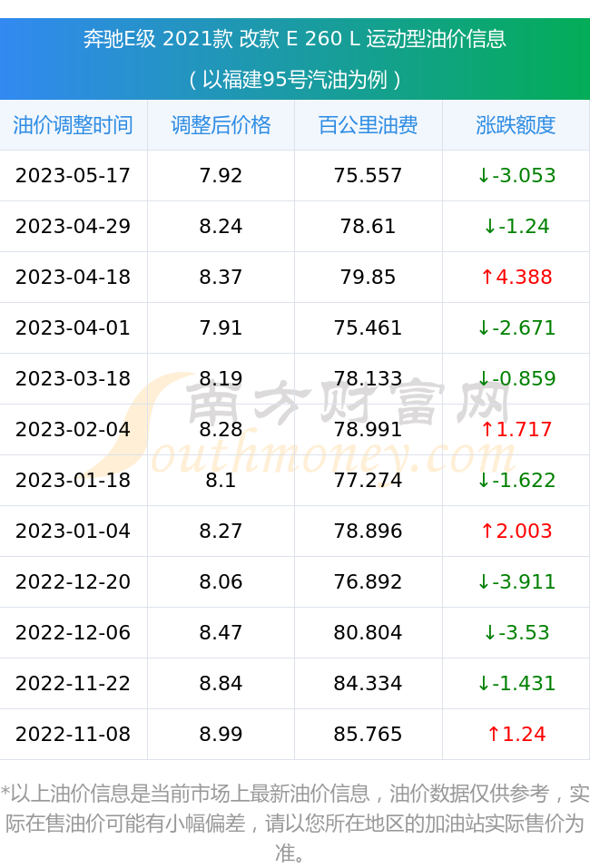Viewport: 590px width, 868px height.
Task: Click the red up arrow value 2.003
Action: point(516,531)
